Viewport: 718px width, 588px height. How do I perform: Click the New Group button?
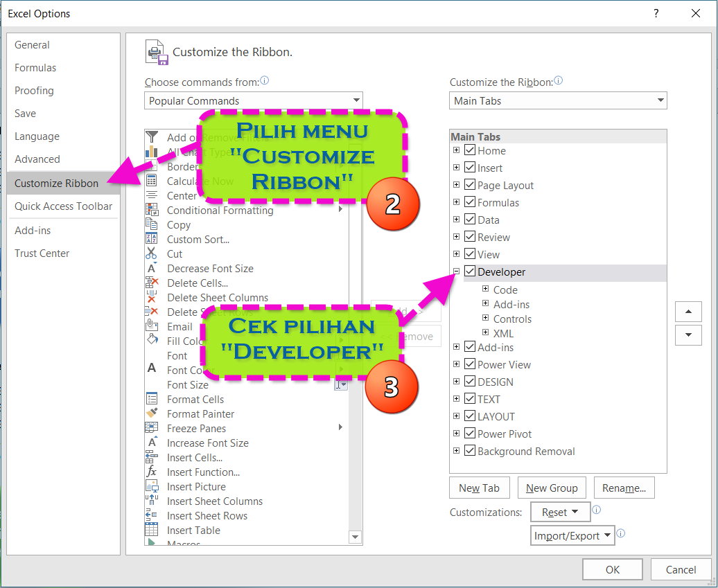(x=552, y=488)
